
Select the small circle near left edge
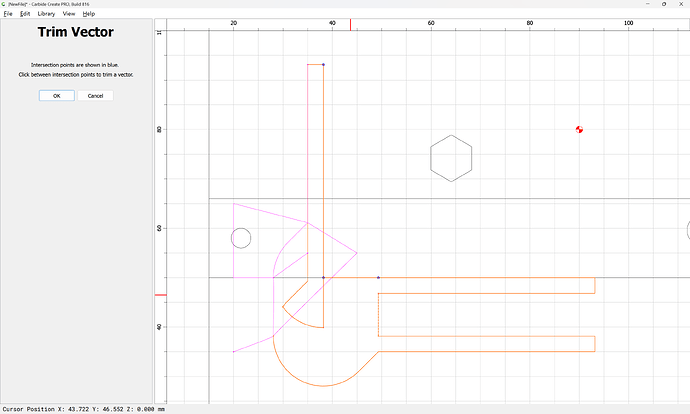coord(241,238)
